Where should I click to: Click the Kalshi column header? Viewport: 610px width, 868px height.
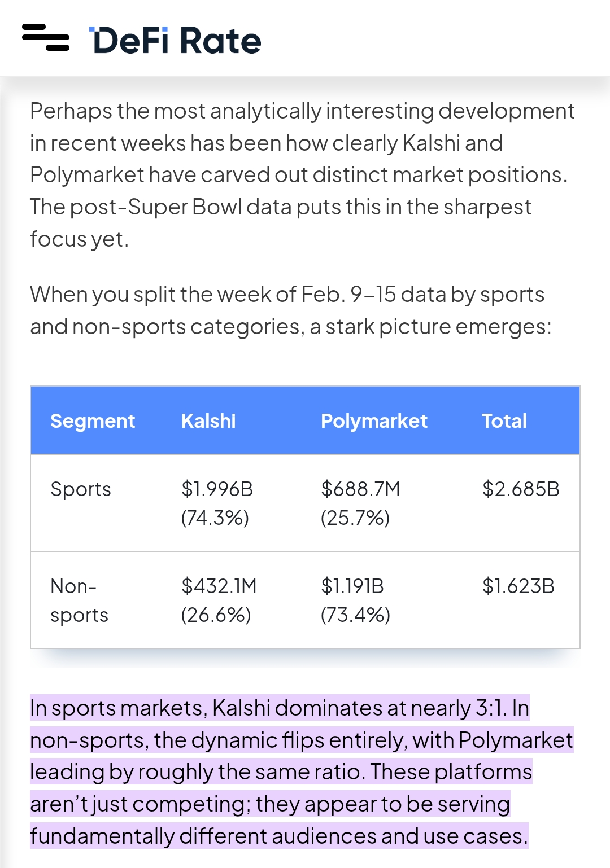click(x=208, y=421)
